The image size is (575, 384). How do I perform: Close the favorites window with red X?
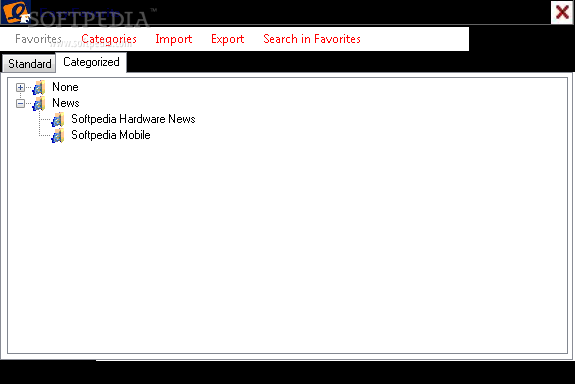(x=562, y=12)
